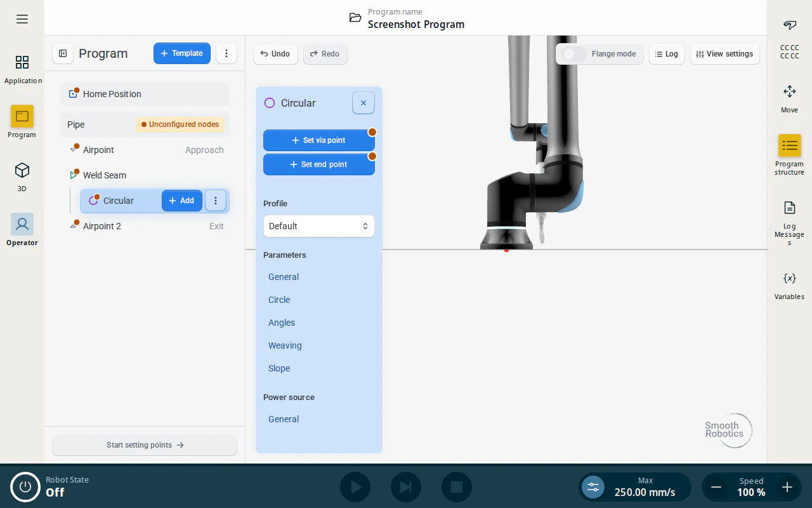Select the Airpoint 2 exit node
This screenshot has height=508, width=812.
pyautogui.click(x=145, y=226)
